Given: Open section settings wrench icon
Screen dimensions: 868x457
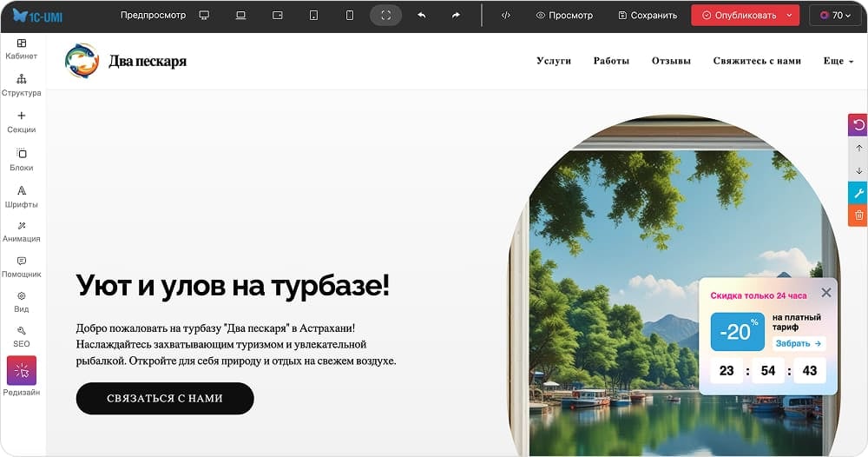Looking at the screenshot, I should pos(858,194).
